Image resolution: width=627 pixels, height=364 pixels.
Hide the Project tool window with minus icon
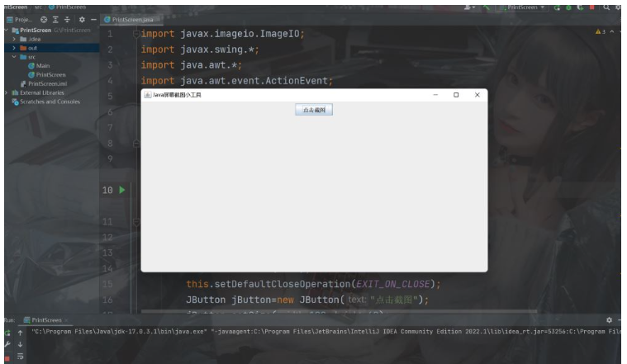pos(93,20)
